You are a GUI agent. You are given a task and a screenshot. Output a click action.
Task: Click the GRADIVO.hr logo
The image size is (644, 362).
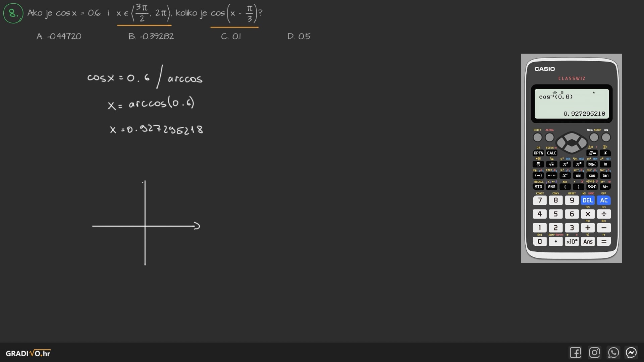(x=28, y=353)
